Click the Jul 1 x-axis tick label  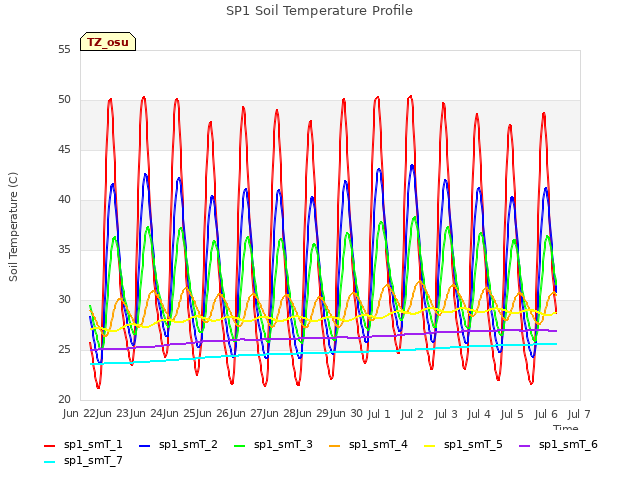click(379, 414)
